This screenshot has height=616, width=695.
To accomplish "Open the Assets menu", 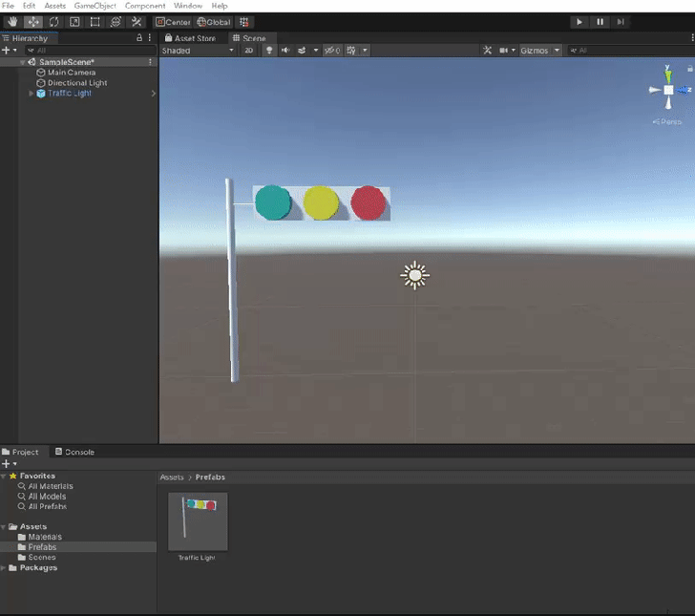I will coord(55,6).
